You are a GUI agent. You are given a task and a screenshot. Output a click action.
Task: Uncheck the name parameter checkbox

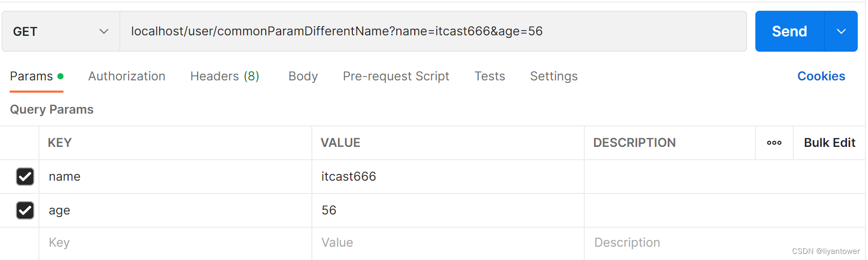point(25,177)
